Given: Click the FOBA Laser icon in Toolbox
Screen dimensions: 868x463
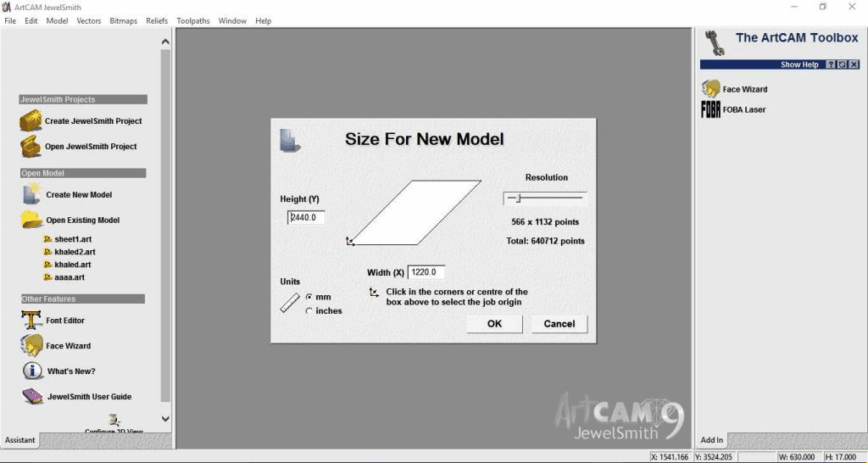Looking at the screenshot, I should [x=711, y=109].
